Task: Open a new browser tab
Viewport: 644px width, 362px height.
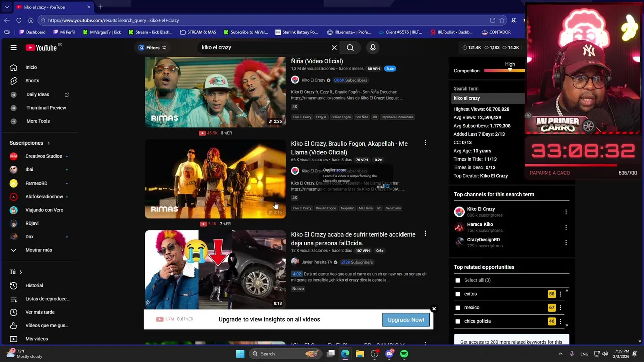Action: pyautogui.click(x=101, y=7)
